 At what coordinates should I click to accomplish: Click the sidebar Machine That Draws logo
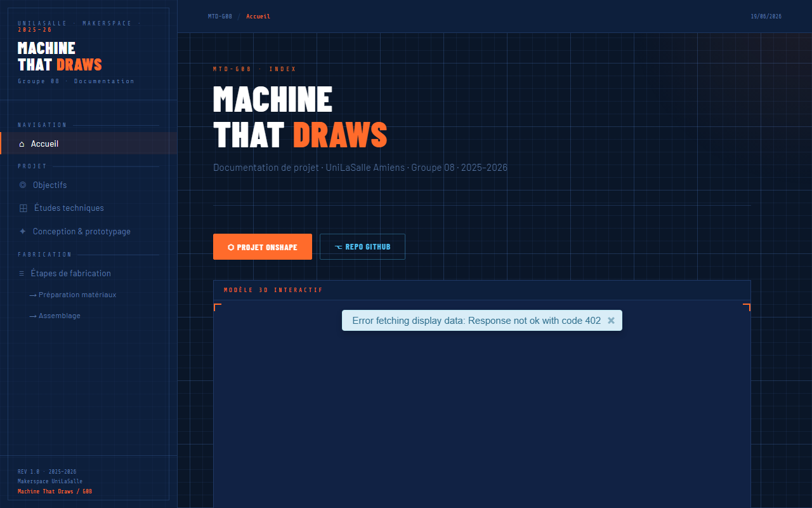[60, 57]
